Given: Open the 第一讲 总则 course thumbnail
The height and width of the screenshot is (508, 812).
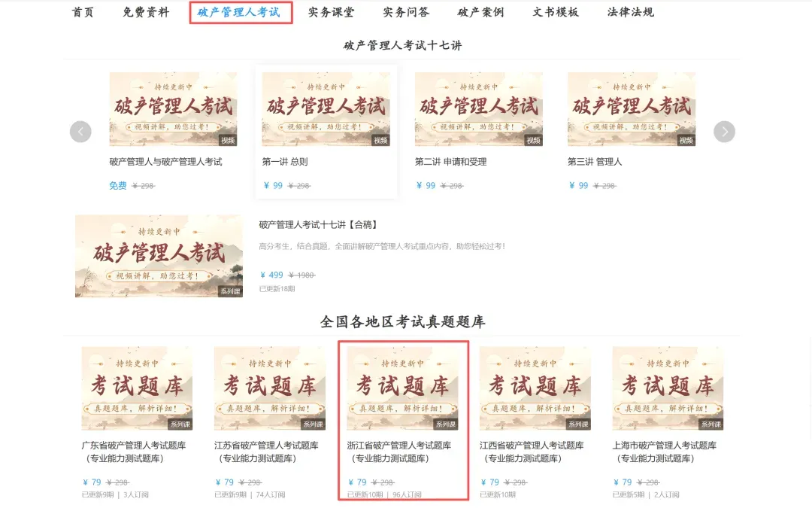Looking at the screenshot, I should [326, 109].
